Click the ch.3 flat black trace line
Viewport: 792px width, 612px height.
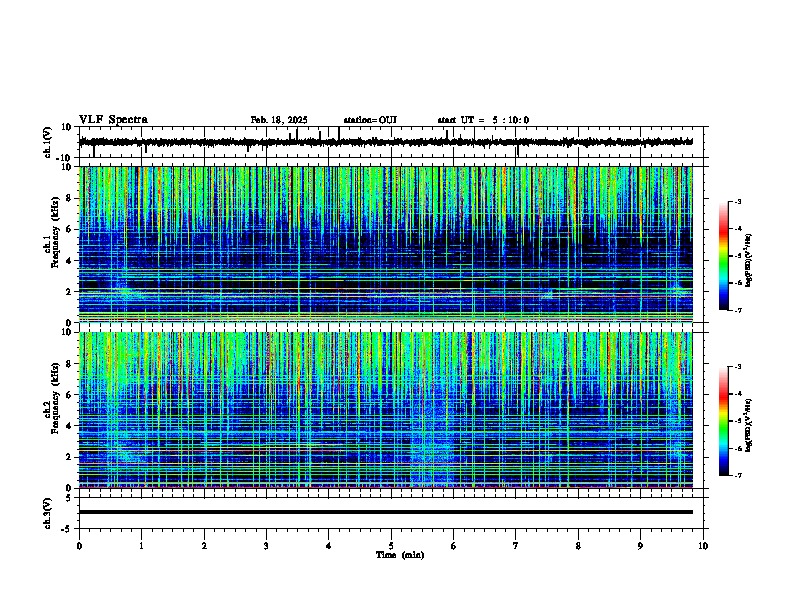(x=386, y=512)
